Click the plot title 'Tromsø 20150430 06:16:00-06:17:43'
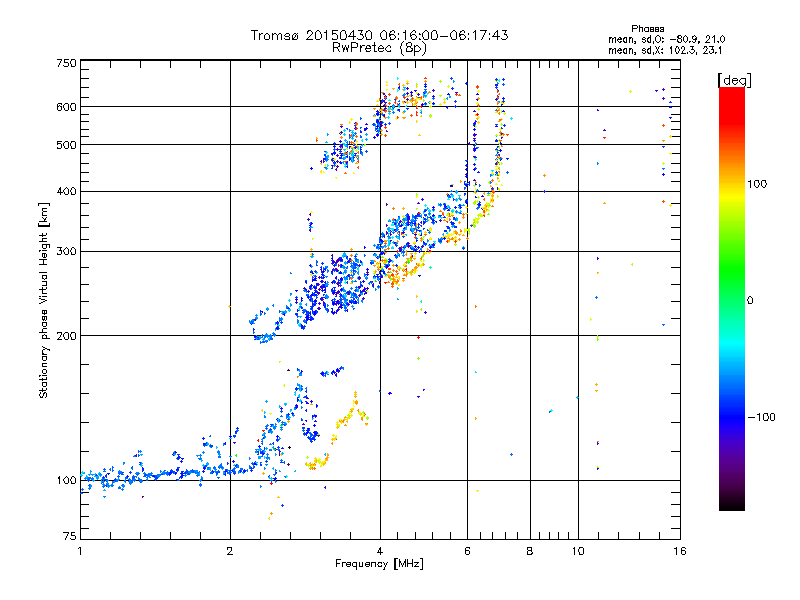This screenshot has width=800, height=600. coord(380,35)
